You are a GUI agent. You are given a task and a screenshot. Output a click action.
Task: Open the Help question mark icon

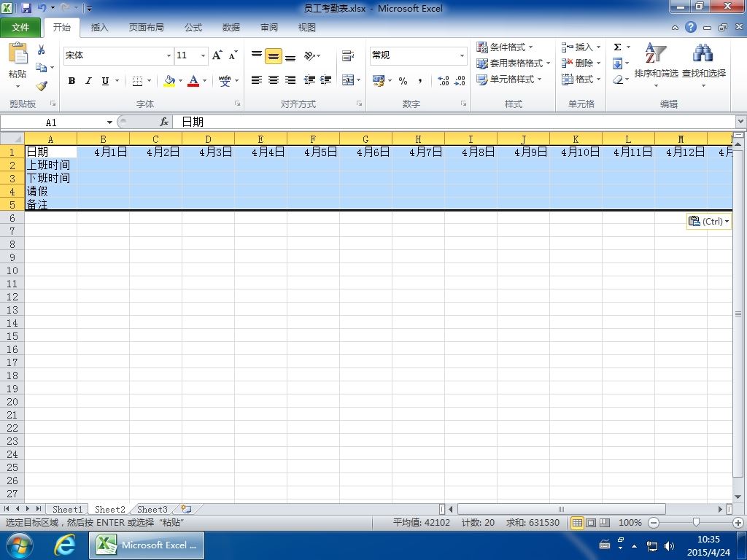point(691,27)
